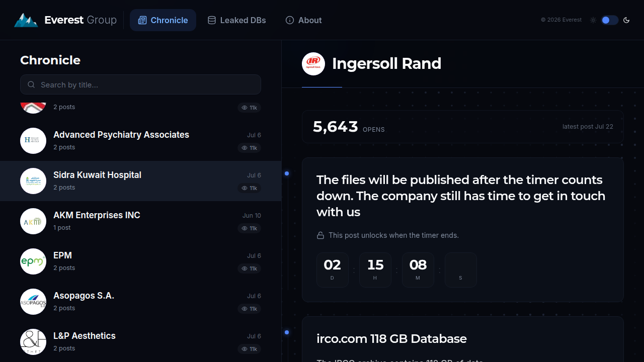Click the eye views badge on Asopagos row
This screenshot has height=362, width=644.
coord(249,309)
